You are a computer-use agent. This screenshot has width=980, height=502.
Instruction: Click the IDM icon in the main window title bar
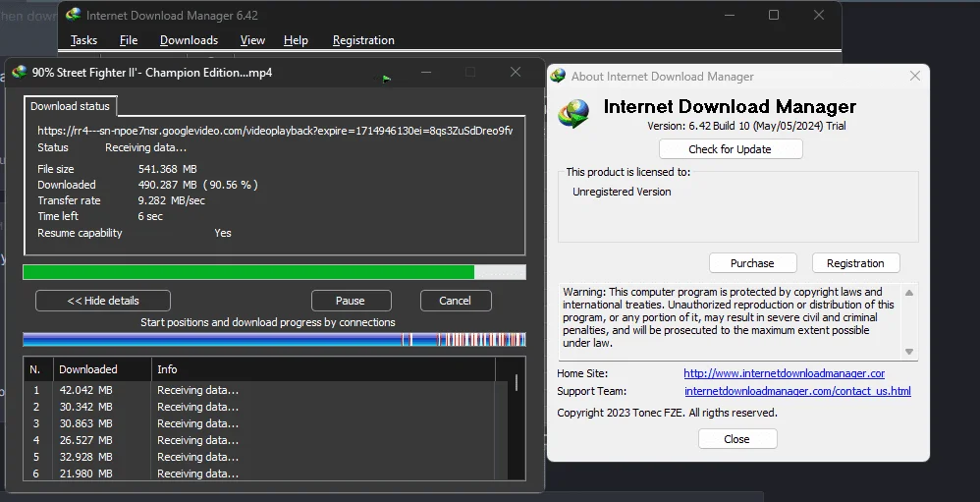[x=74, y=15]
